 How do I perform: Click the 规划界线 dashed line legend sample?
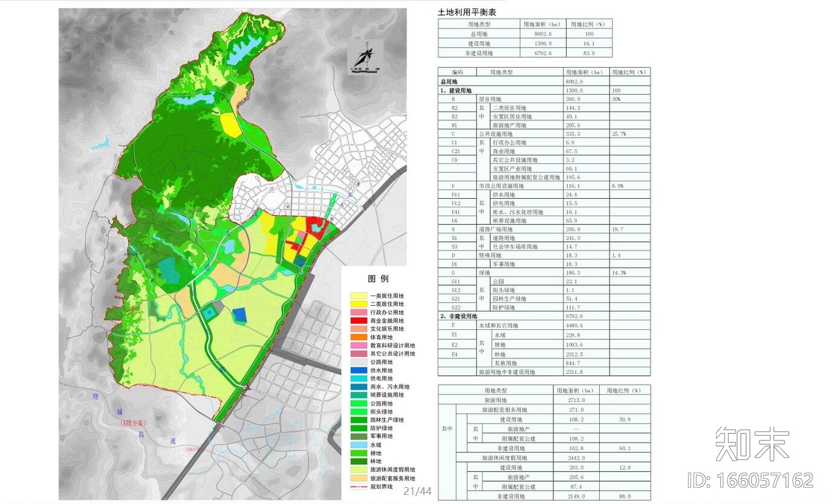pos(359,486)
